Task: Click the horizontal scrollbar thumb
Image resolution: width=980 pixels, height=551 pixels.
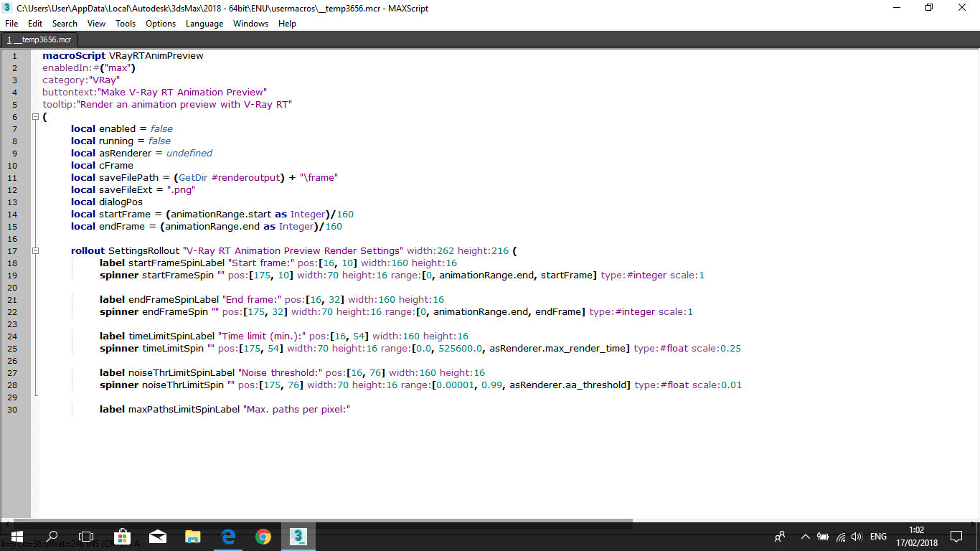Action: coord(322,524)
